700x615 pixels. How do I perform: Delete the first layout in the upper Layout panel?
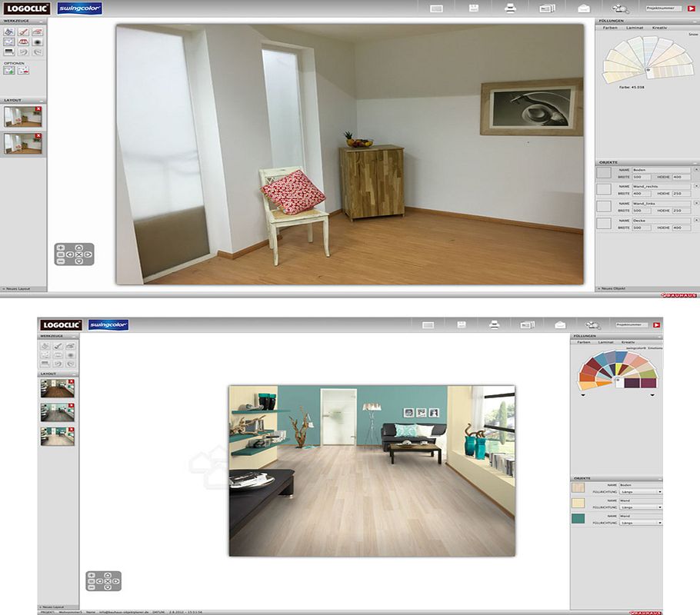tap(38, 109)
